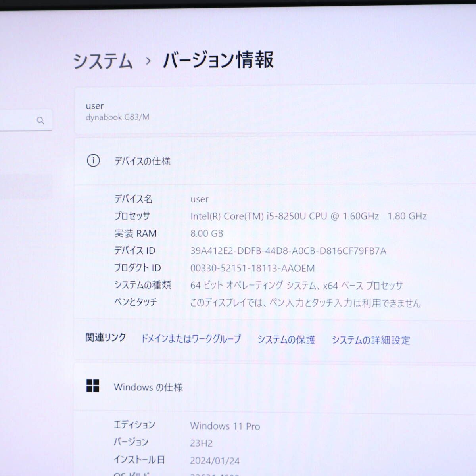This screenshot has height=476, width=476.
Task: Click the ペンとタッチ label
Action: tap(136, 302)
